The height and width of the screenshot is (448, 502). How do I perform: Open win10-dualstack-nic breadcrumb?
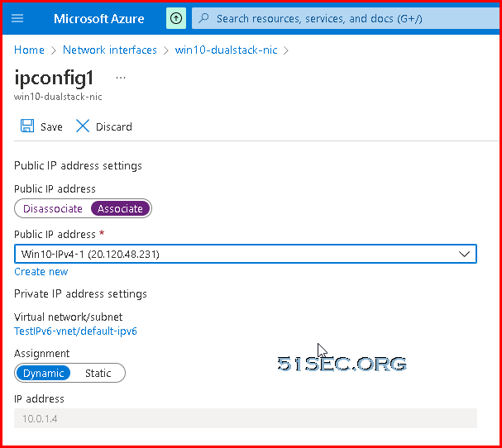226,50
